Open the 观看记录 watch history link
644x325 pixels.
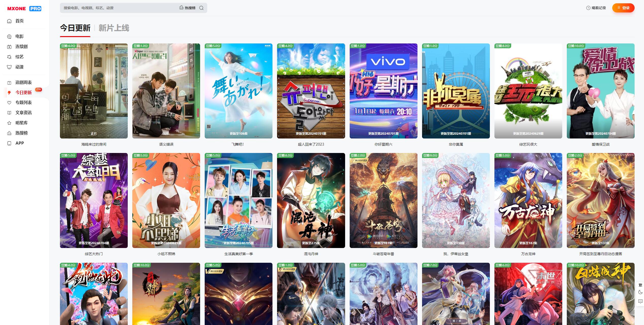click(x=596, y=8)
